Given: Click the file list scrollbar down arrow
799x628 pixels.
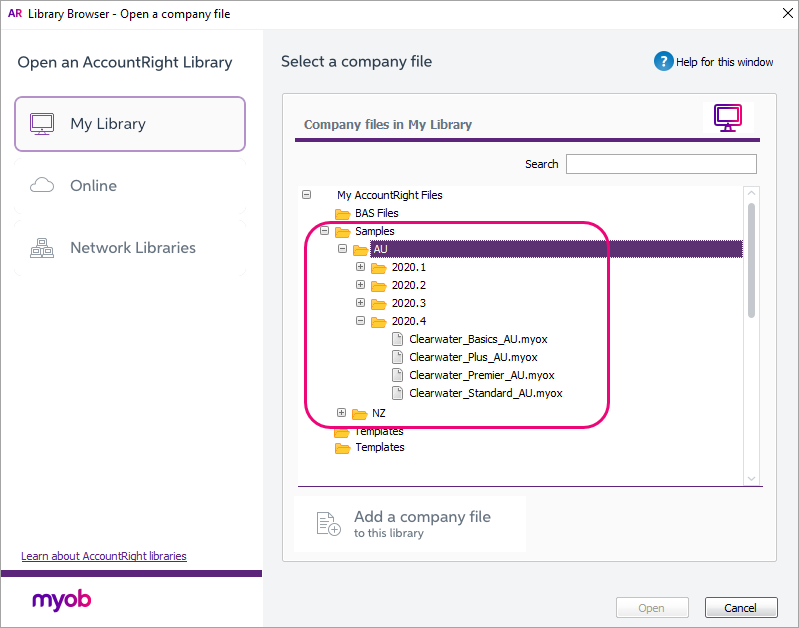Looking at the screenshot, I should click(751, 479).
